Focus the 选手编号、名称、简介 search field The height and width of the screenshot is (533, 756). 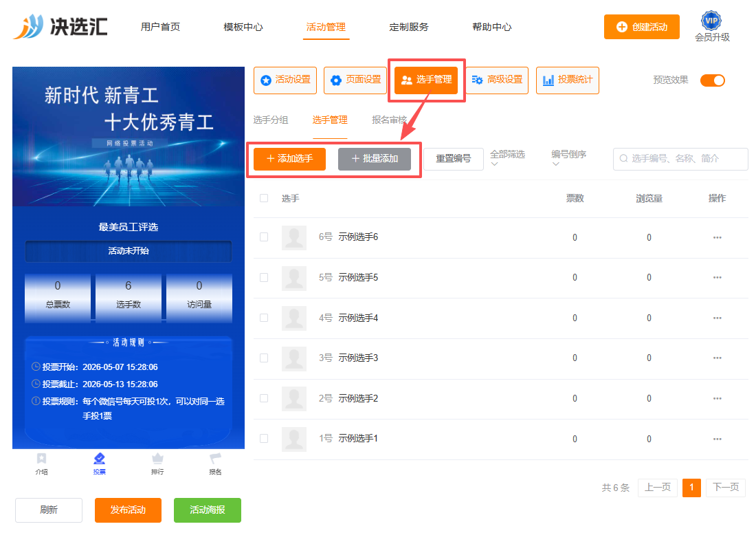[680, 159]
